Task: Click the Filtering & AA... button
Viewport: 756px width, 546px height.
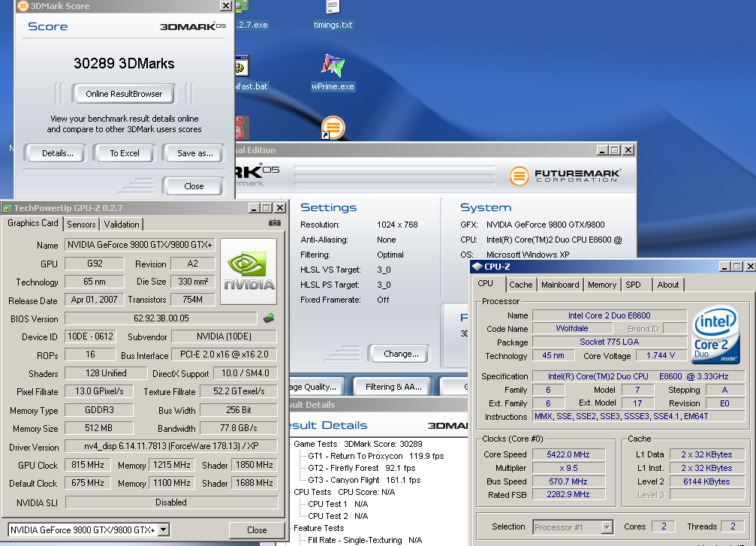Action: [393, 387]
